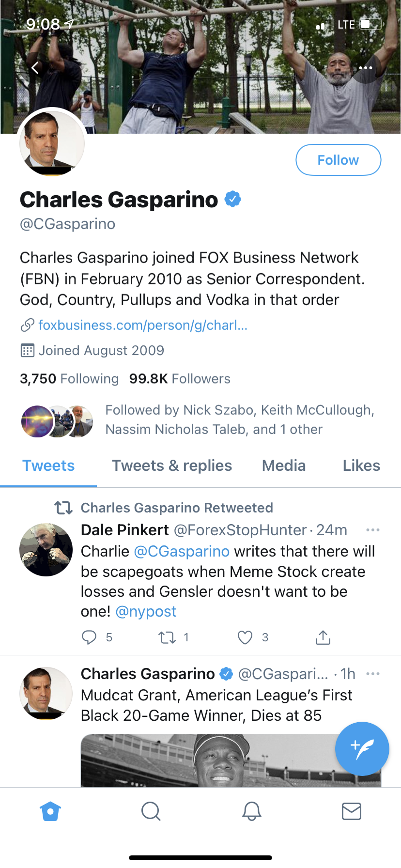Open the Home tab icon
Viewport: 401px width, 868px height.
[50, 811]
